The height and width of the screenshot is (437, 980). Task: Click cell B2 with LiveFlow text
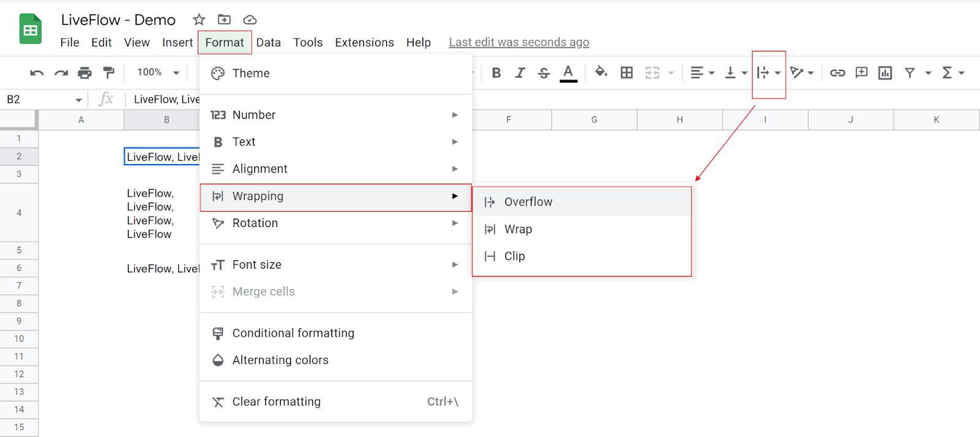(x=162, y=157)
